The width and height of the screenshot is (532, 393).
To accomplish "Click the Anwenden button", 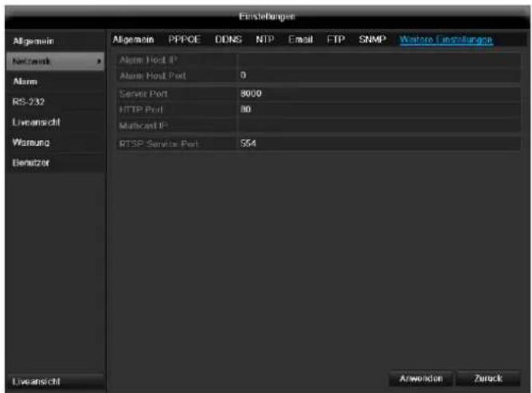I will pos(421,379).
